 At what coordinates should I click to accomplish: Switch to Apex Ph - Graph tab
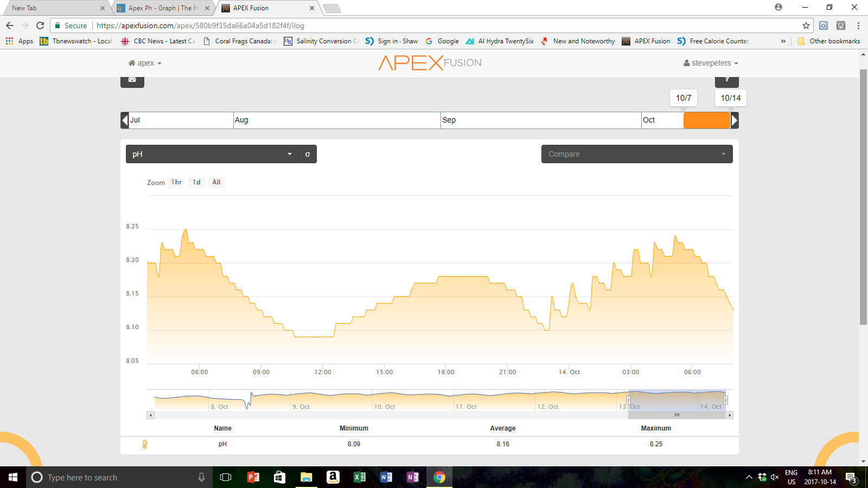[x=163, y=8]
